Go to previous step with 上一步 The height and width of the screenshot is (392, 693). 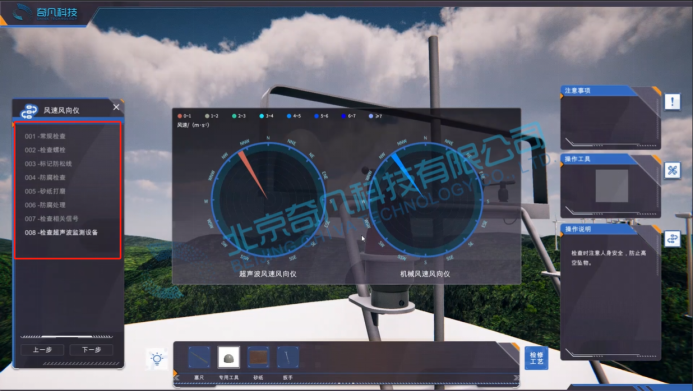coord(42,350)
